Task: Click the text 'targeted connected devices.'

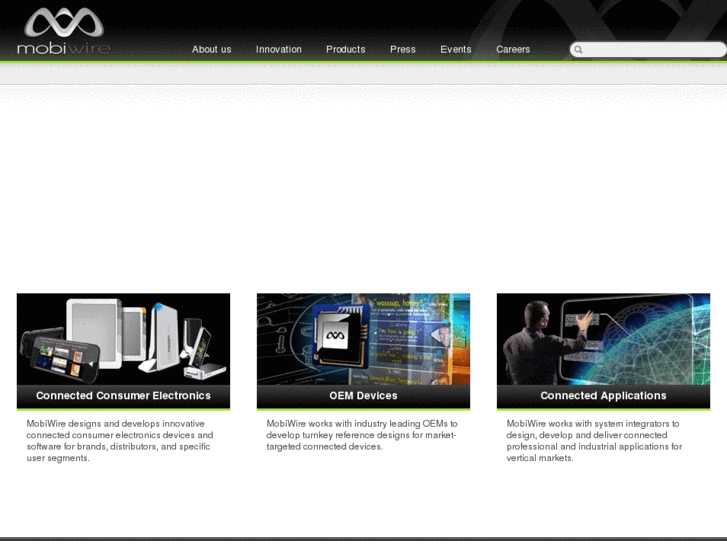Action: pos(325,447)
